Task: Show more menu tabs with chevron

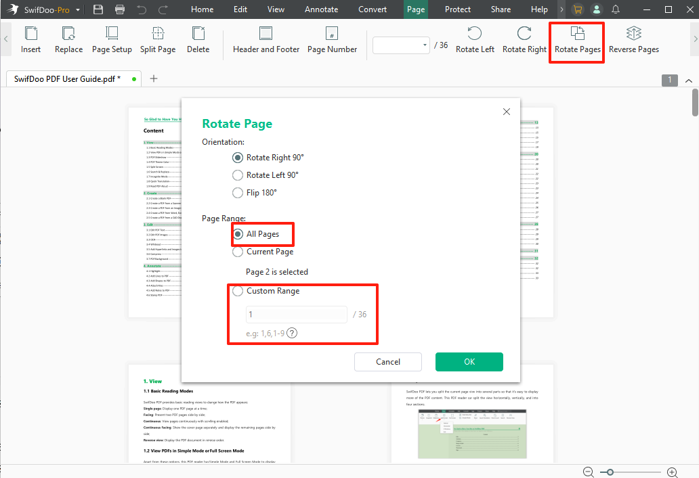Action: pyautogui.click(x=561, y=9)
